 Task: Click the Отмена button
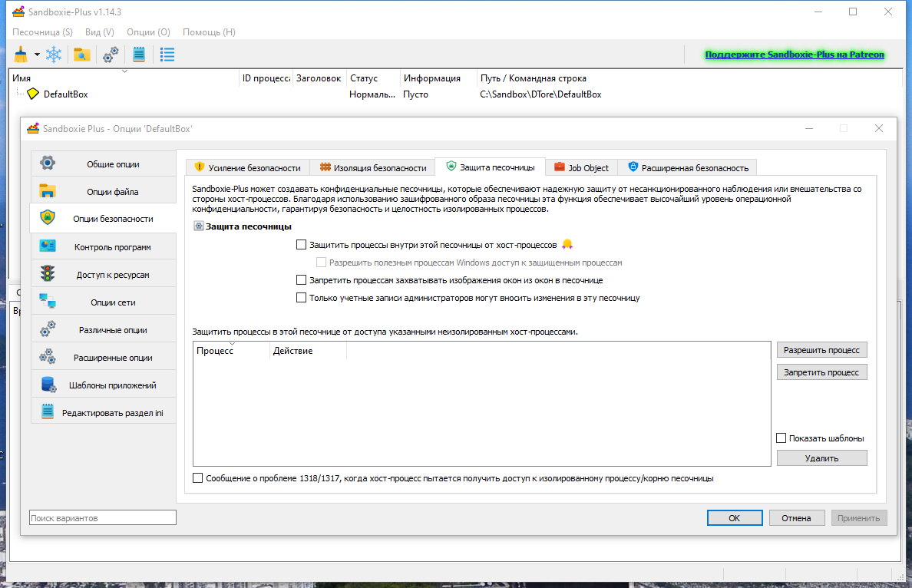click(796, 517)
